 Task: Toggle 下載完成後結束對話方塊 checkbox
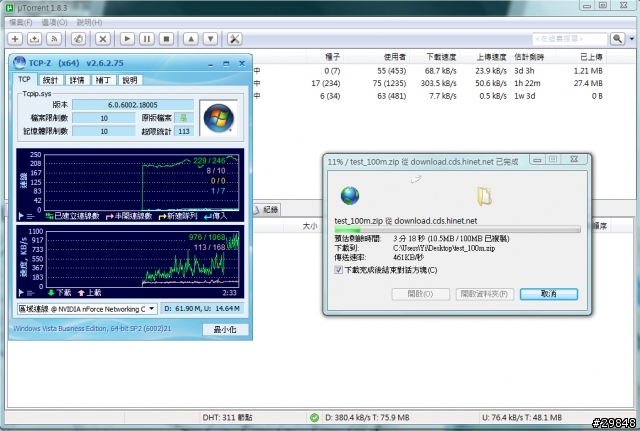(338, 270)
